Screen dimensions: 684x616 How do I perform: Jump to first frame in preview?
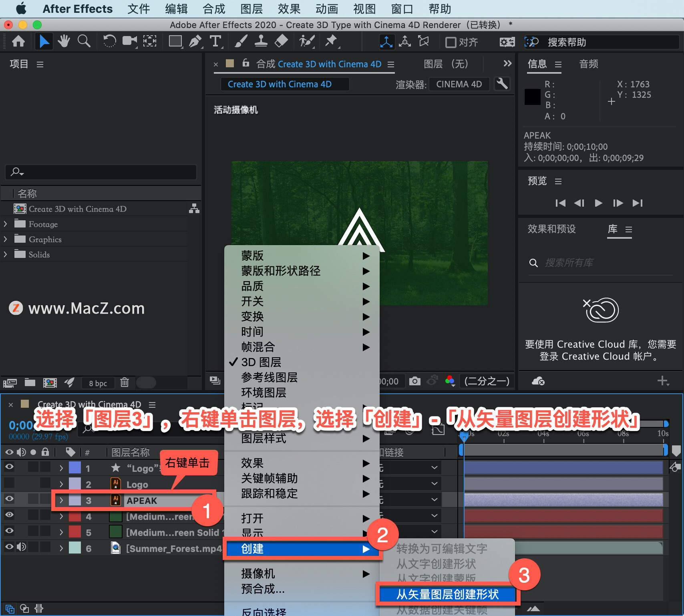(561, 203)
